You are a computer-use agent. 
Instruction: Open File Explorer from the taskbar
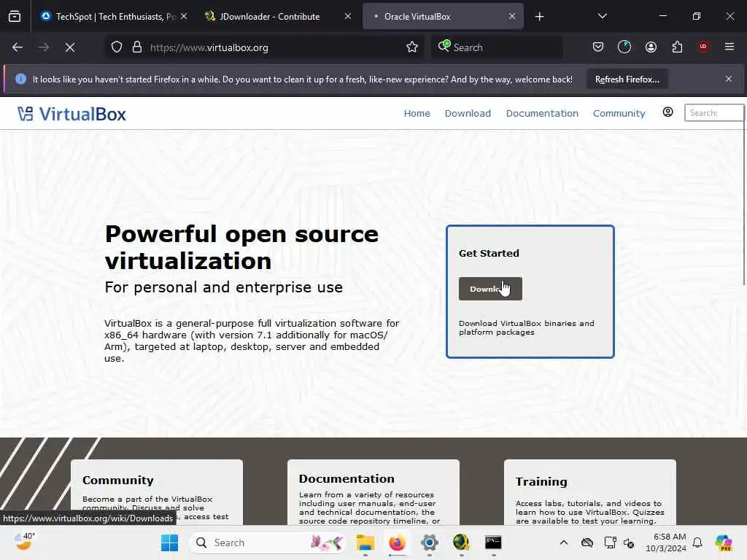(365, 542)
